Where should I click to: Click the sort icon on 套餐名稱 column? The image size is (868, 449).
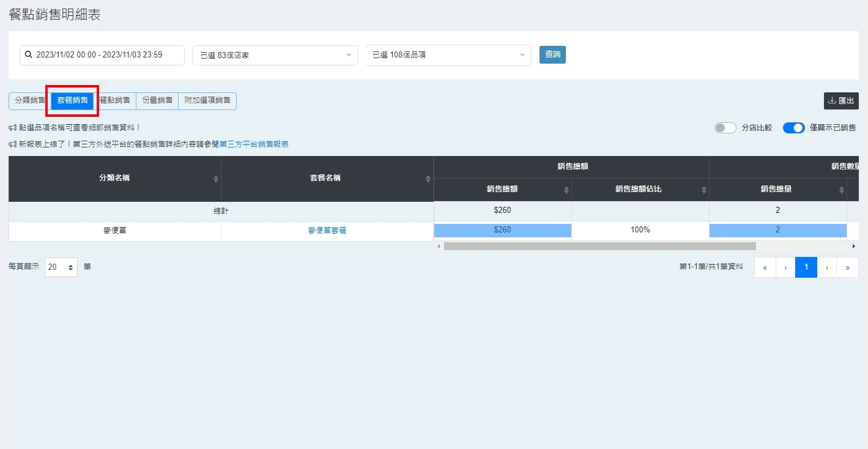click(x=428, y=179)
